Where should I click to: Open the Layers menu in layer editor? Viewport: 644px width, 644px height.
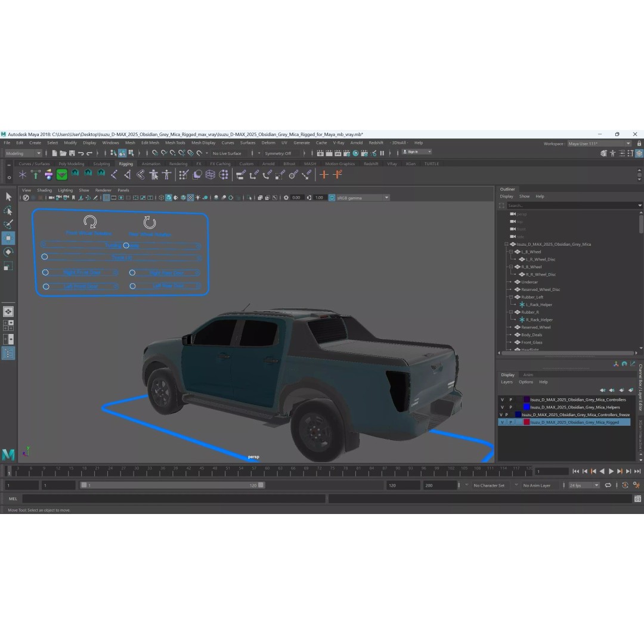pos(507,382)
